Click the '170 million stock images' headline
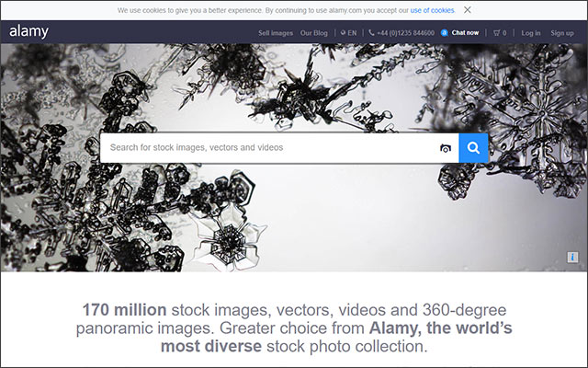 [x=294, y=328]
